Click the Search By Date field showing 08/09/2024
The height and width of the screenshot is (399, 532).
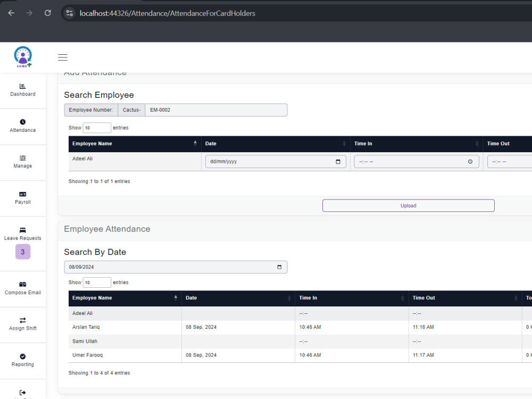point(176,267)
